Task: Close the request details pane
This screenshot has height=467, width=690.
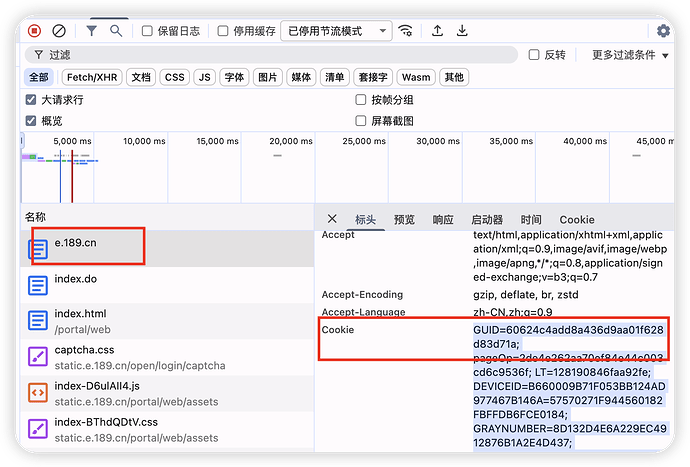Action: point(332,219)
